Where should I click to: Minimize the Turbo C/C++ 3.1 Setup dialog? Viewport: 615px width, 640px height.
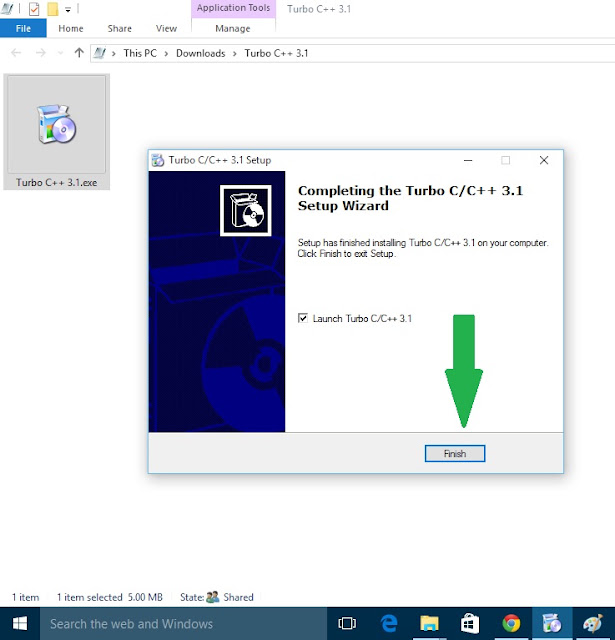[468, 160]
